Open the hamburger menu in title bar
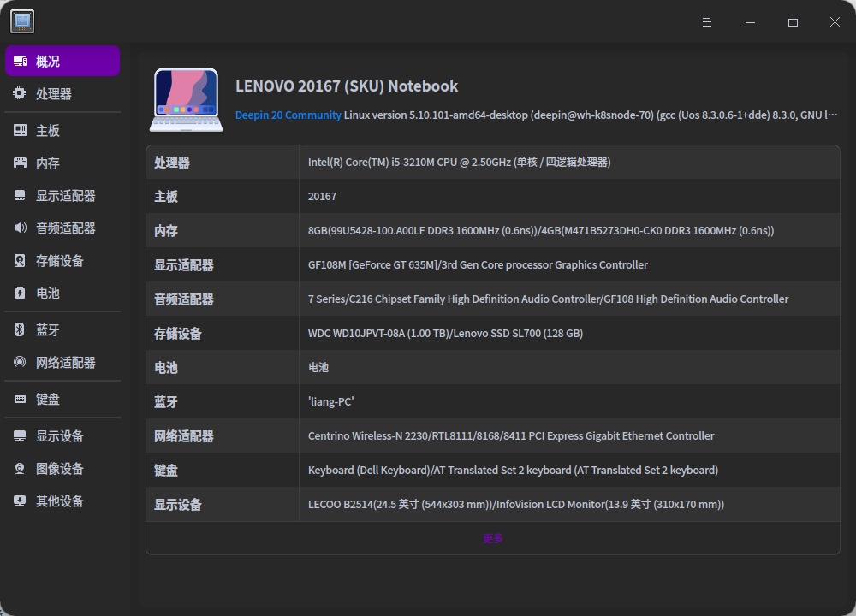This screenshot has width=856, height=616. point(706,21)
